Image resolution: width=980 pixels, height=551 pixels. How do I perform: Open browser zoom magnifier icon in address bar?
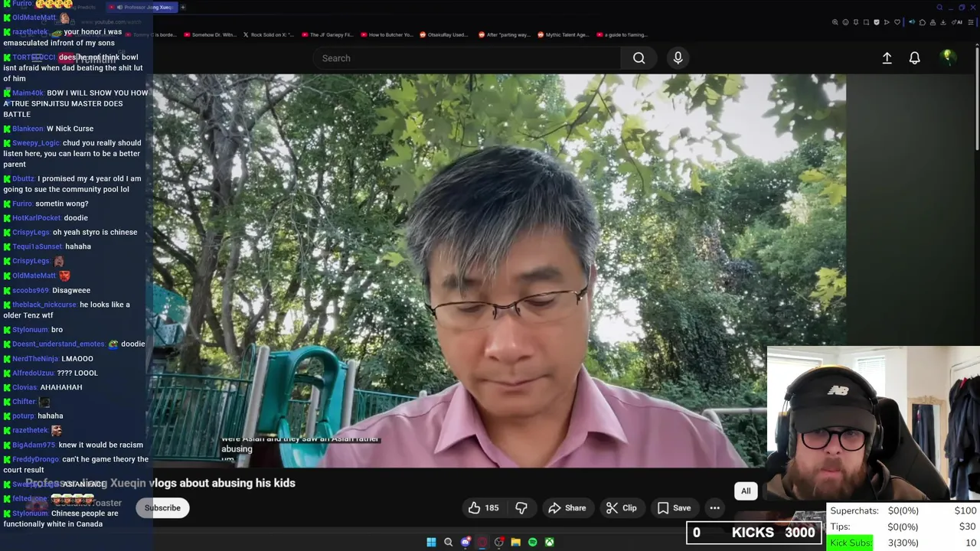pos(835,22)
